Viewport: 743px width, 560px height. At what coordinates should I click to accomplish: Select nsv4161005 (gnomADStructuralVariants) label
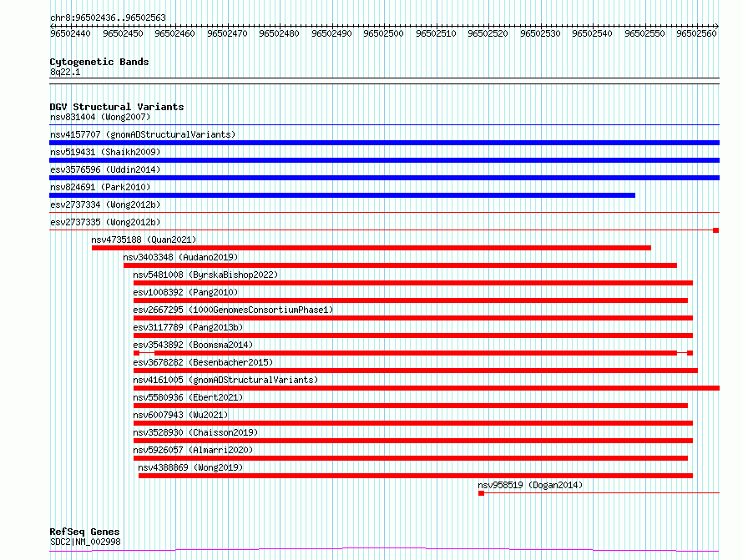(x=225, y=380)
